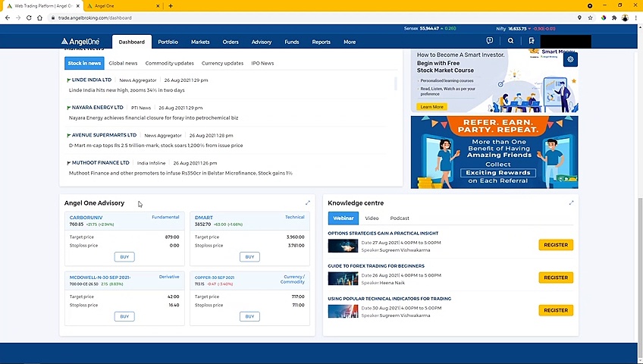This screenshot has width=643, height=364.
Task: Click Sensex index value in top bar
Action: click(x=429, y=28)
